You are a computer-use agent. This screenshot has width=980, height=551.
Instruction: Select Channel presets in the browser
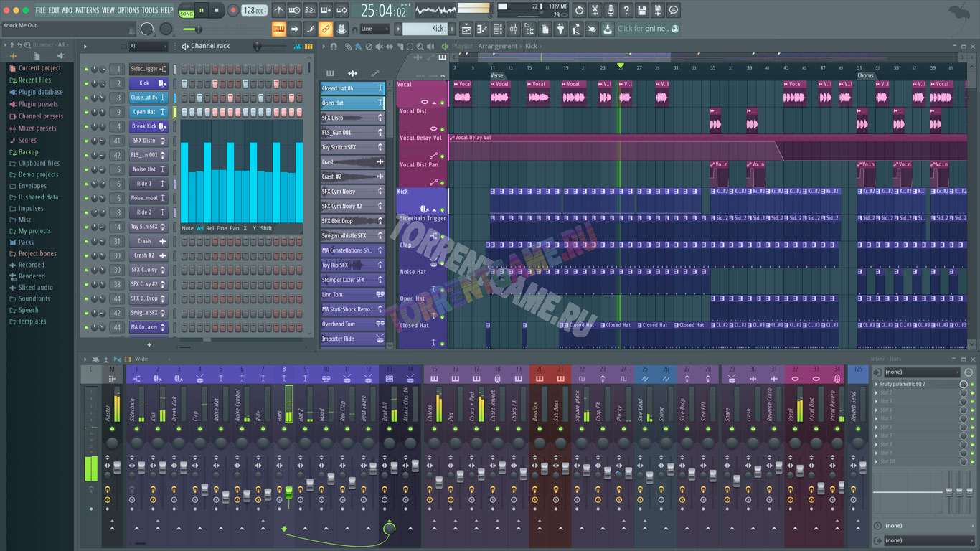[x=40, y=116]
